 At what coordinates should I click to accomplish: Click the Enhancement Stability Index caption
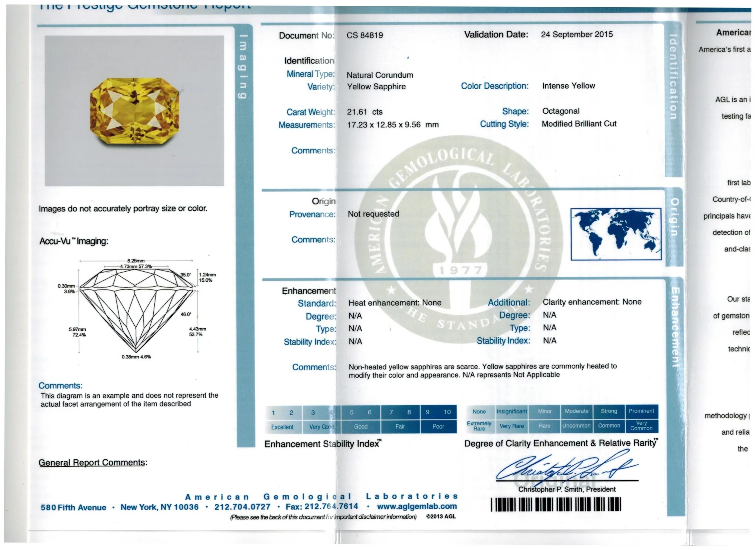pos(323,444)
